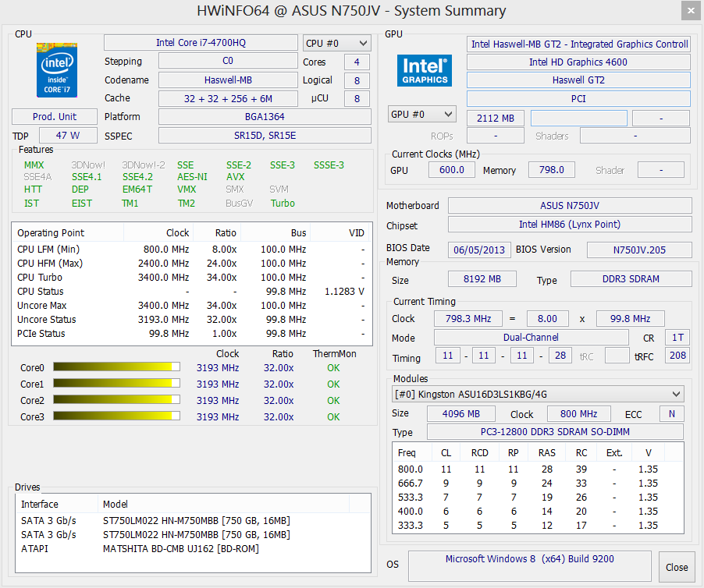704x588 pixels.
Task: Click the module clock 800 MHz
Action: coord(579,414)
